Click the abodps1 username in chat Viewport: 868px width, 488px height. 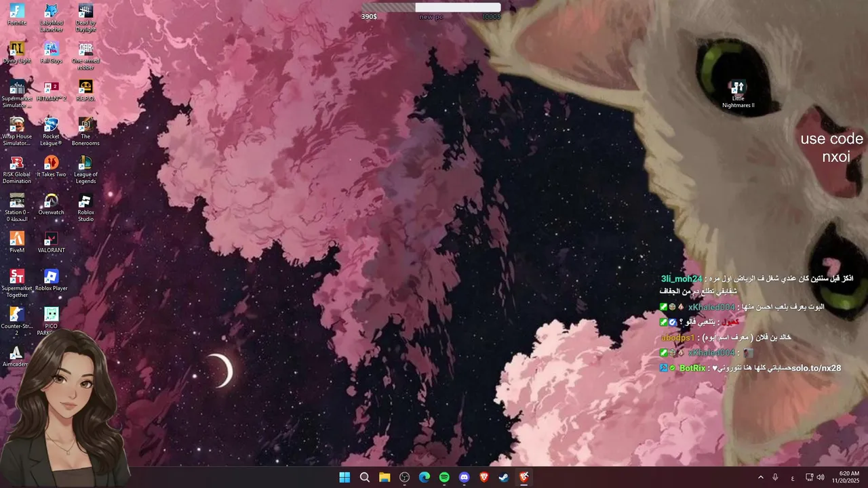coord(678,338)
